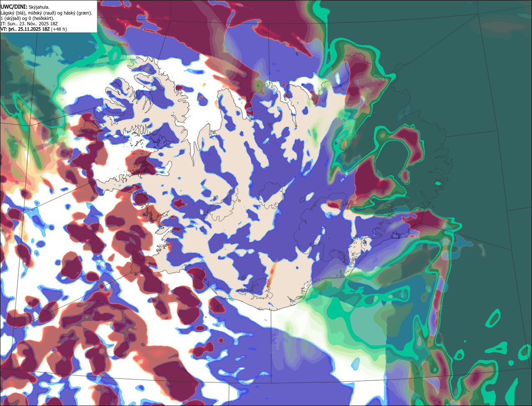Click the 'UWC/DINI:' bold title text
Screen dimensions: 532x406
14,7
